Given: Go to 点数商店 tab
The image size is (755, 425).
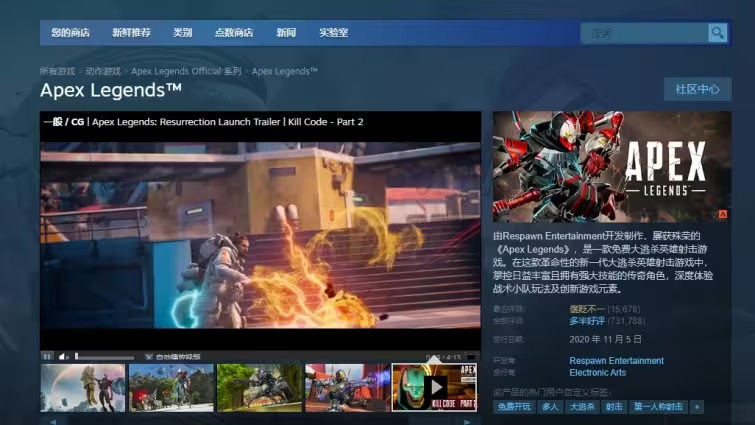Looking at the screenshot, I should pos(234,33).
